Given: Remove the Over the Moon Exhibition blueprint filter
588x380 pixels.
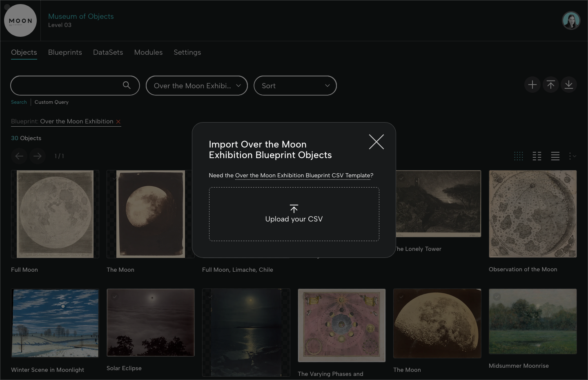Looking at the screenshot, I should pos(118,121).
